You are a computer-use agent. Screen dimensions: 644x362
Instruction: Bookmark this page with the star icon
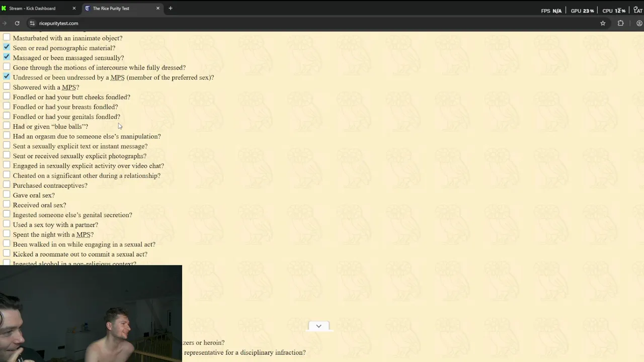click(603, 23)
